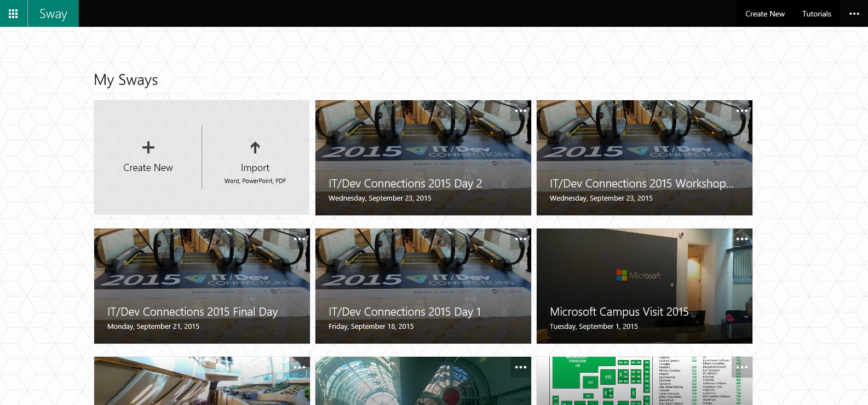Click the Import upload arrow icon
This screenshot has height=405, width=868.
coord(255,147)
